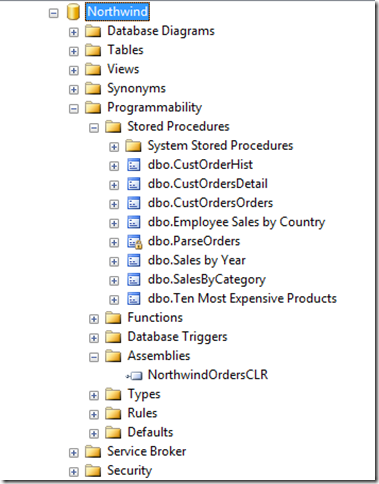Expand the dbo.Sales by Year node

pyautogui.click(x=114, y=262)
